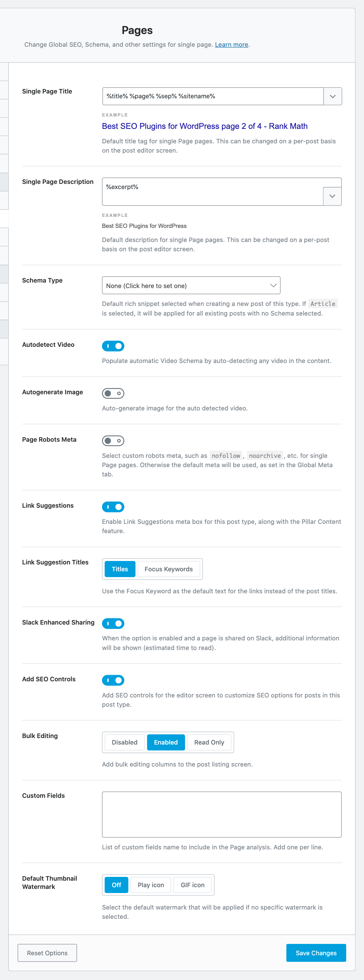Switch Bulk Editing to Read Only
This screenshot has height=980, width=364.
click(x=209, y=742)
